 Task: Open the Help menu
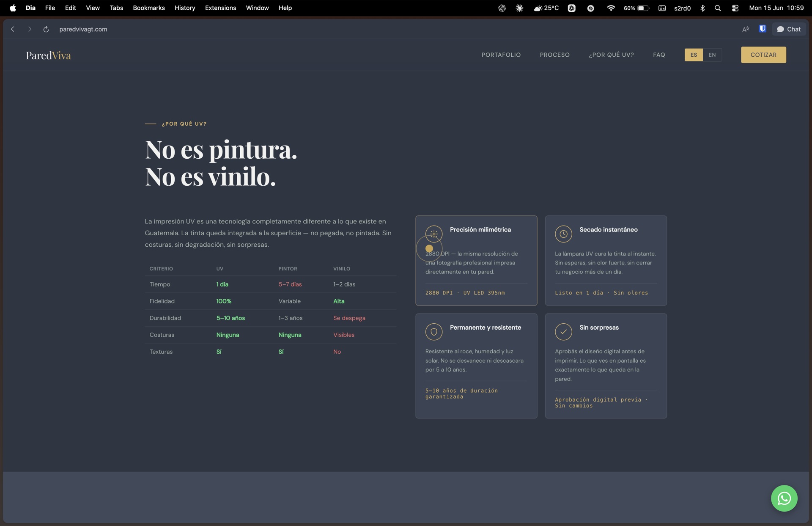(285, 8)
